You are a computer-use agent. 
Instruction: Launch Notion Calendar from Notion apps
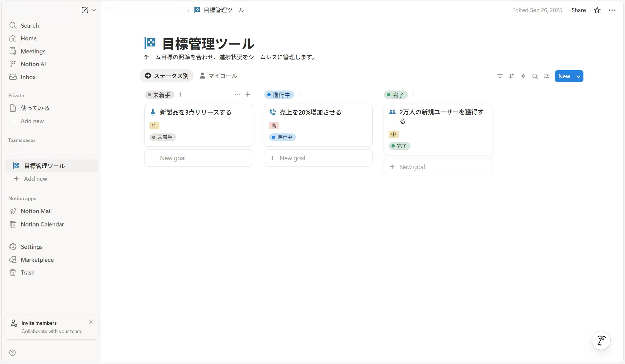(x=42, y=224)
